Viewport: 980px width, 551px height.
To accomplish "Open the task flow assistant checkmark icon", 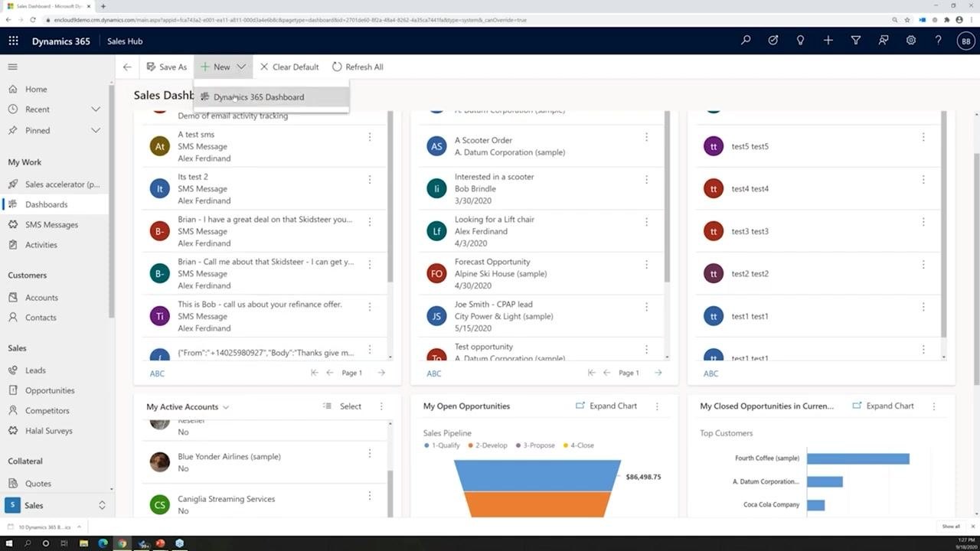I will 773,41.
